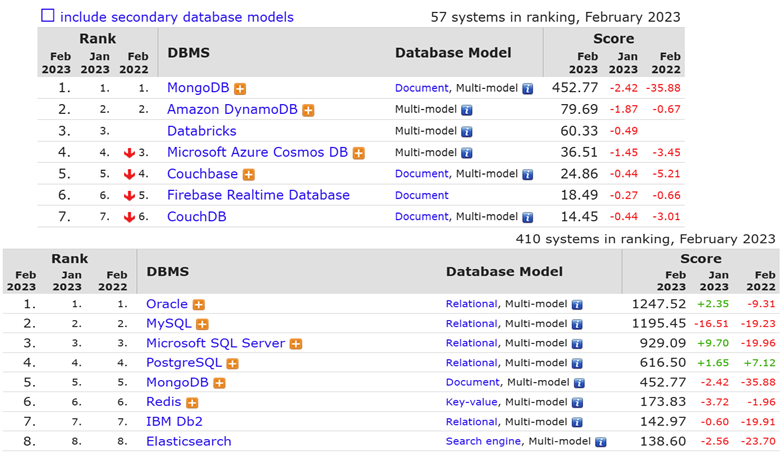Click plus icon beside rank 1 MongoDB

coord(240,89)
